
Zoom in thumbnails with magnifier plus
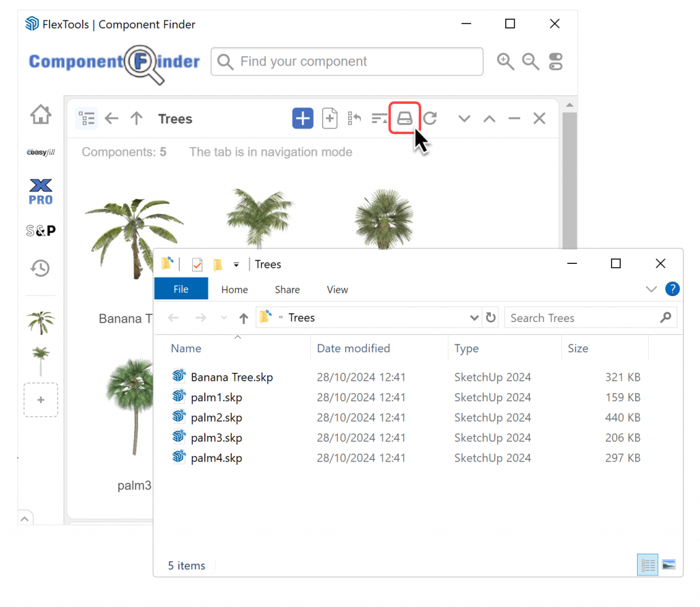505,62
